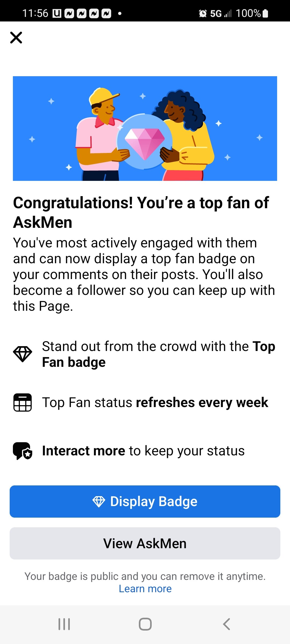Open the View AskMen button
The width and height of the screenshot is (290, 644).
click(x=145, y=543)
